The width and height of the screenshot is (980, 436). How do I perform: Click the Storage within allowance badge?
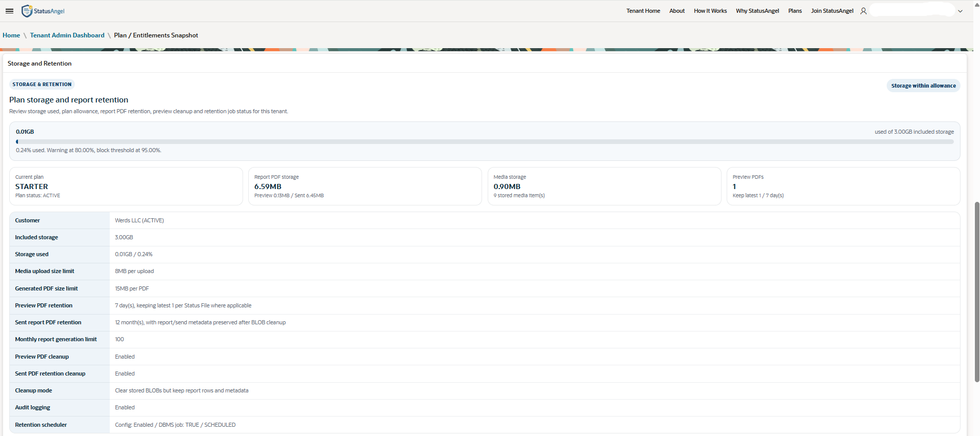(x=923, y=86)
